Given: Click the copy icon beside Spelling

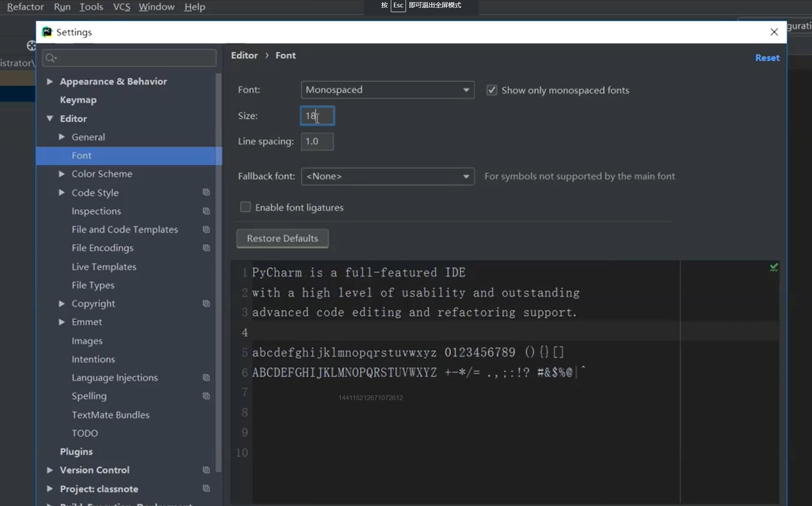Looking at the screenshot, I should coord(206,396).
